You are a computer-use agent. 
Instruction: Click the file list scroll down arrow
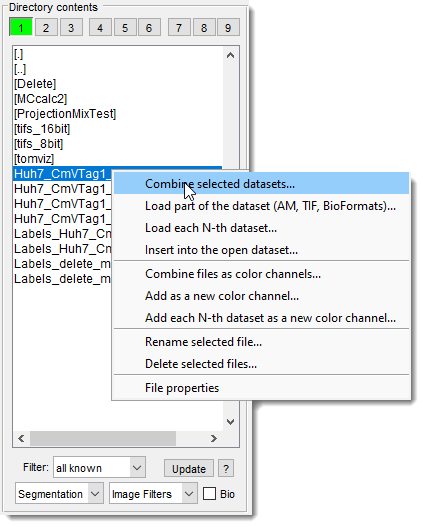(230, 421)
